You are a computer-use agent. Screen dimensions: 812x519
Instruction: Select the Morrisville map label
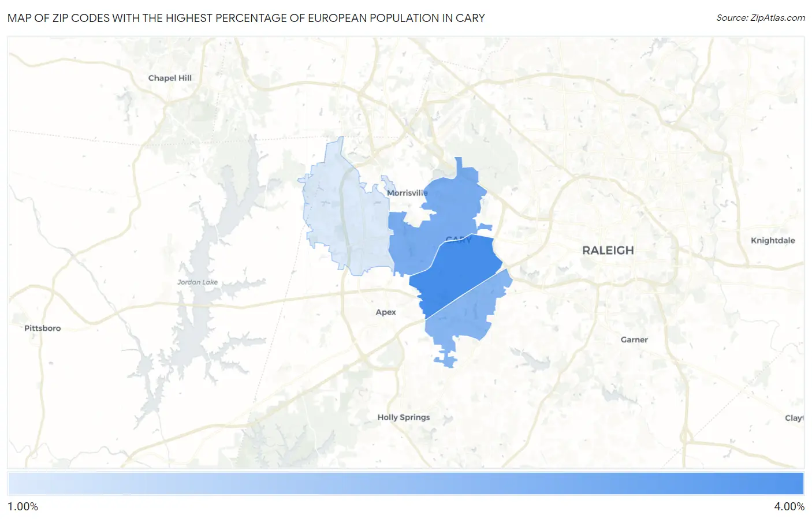click(407, 193)
